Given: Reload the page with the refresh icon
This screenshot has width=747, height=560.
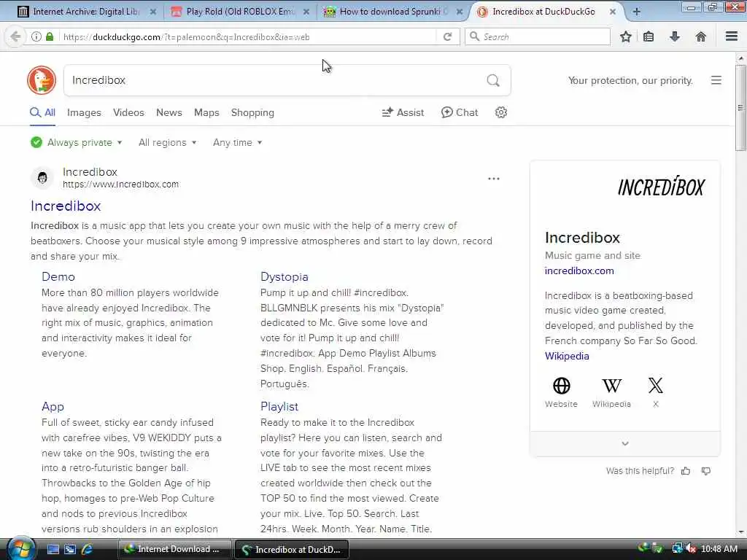Looking at the screenshot, I should click(x=447, y=36).
